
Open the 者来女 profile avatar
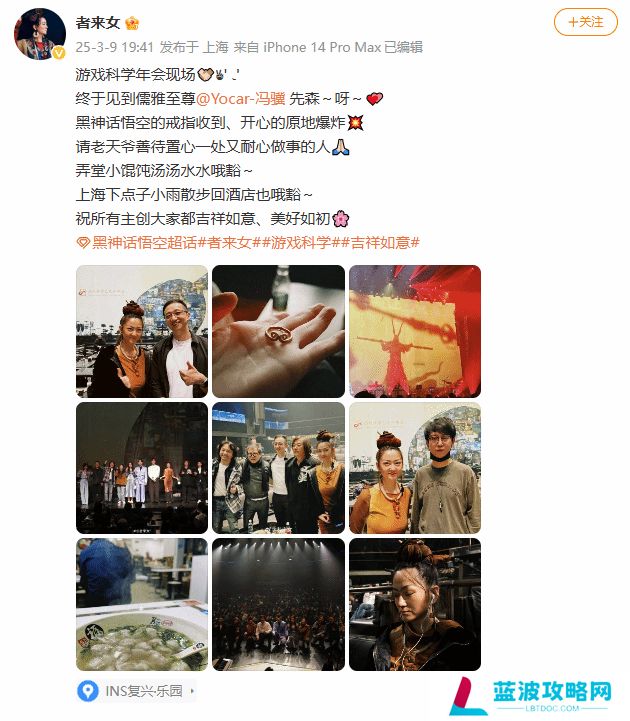(x=40, y=34)
